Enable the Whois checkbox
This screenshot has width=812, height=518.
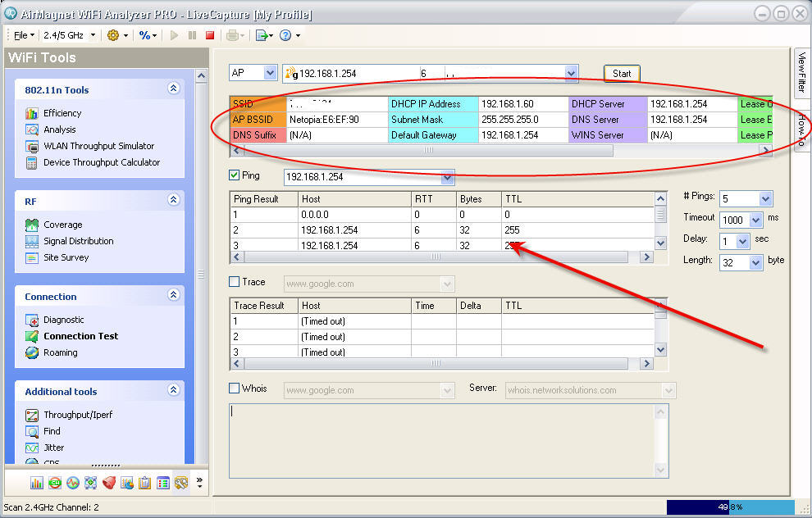(x=234, y=388)
